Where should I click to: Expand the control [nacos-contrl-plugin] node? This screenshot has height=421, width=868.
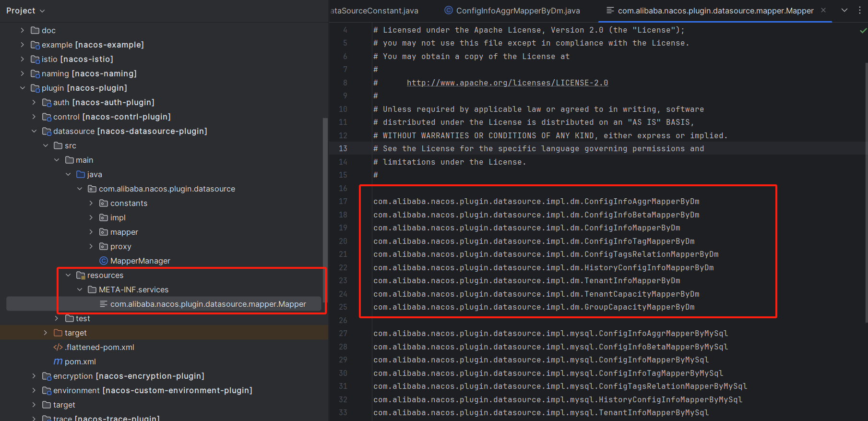(34, 117)
